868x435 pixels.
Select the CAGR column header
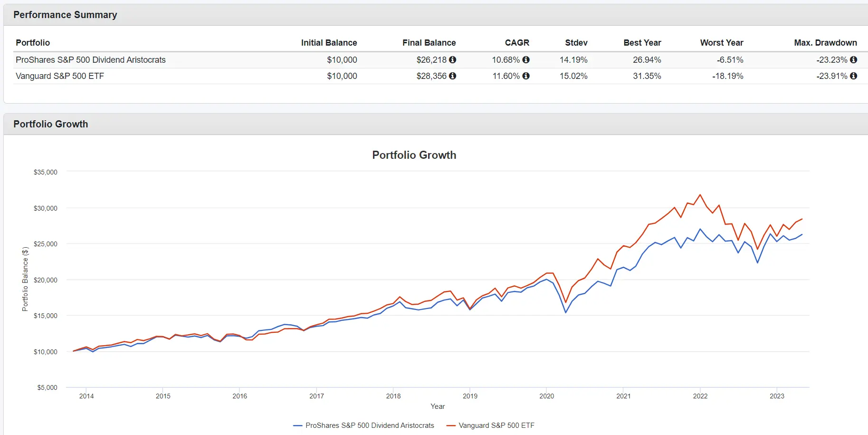coord(517,43)
